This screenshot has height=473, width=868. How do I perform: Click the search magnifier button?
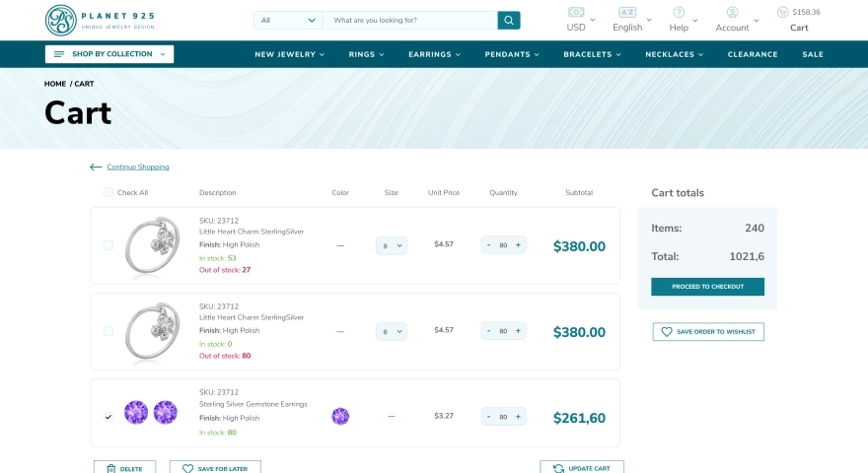(508, 20)
